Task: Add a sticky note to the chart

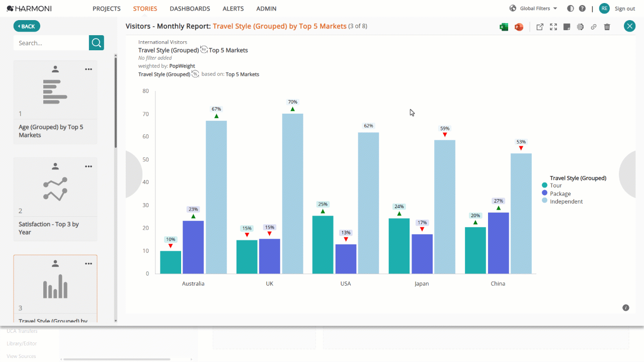Action: pyautogui.click(x=567, y=27)
